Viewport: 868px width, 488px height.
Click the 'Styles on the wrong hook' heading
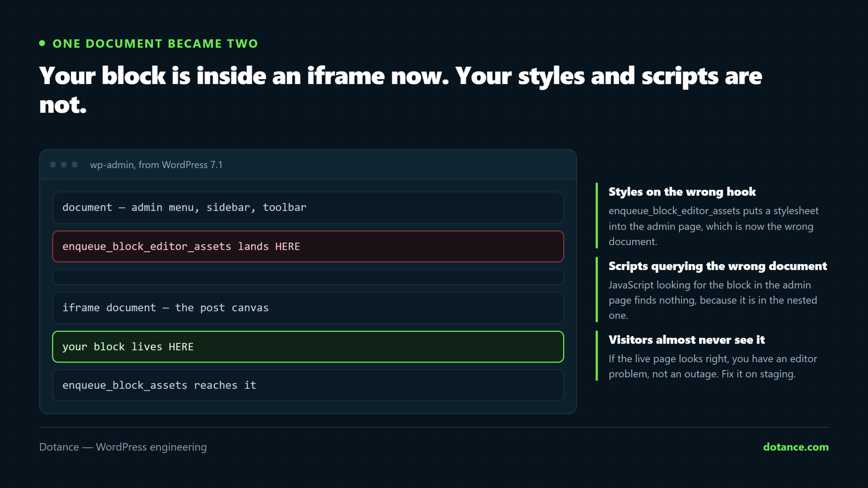click(682, 191)
